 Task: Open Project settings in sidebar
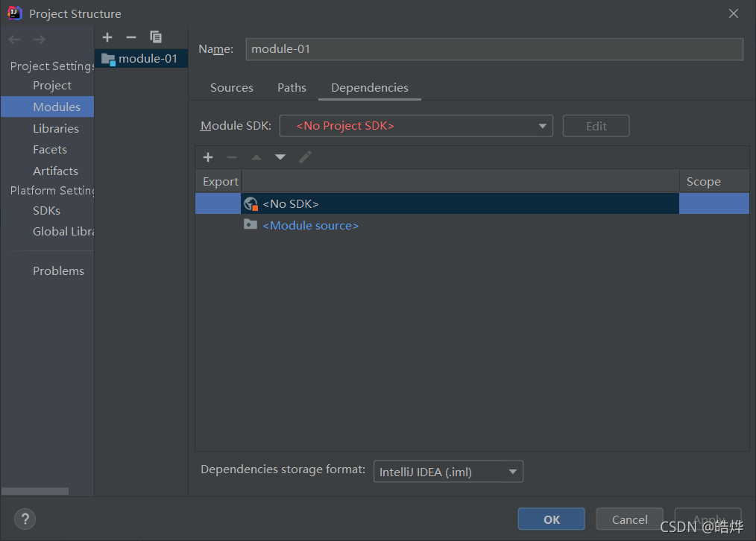point(52,85)
